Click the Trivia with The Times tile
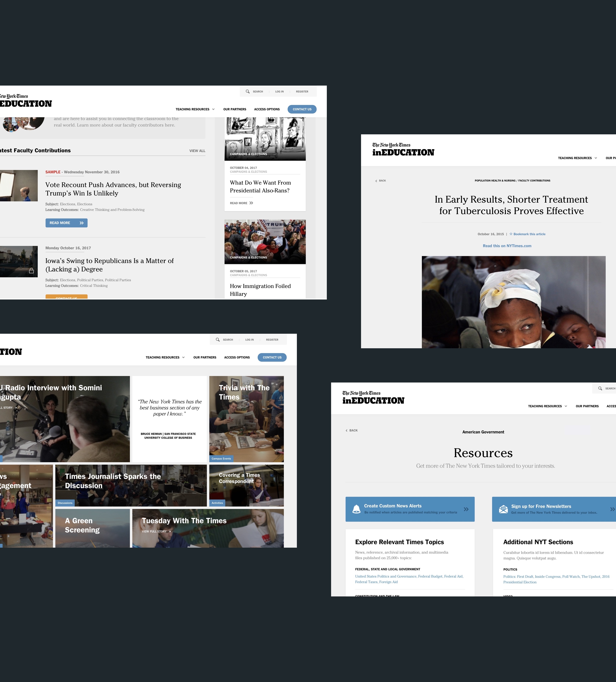The image size is (616, 682). click(x=246, y=419)
